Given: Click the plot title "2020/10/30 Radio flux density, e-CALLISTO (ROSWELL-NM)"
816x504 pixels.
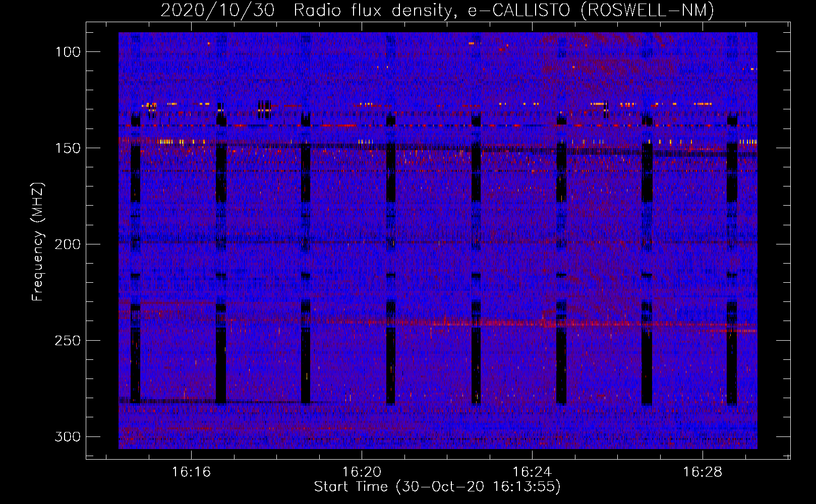Looking at the screenshot, I should (x=437, y=10).
